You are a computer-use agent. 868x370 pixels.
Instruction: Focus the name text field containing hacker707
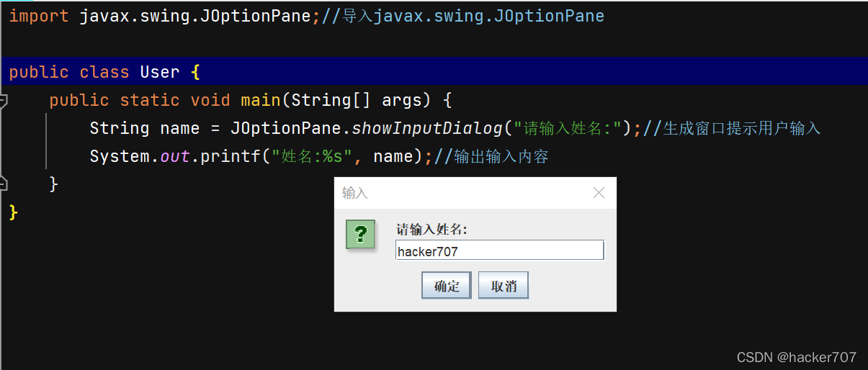click(500, 251)
